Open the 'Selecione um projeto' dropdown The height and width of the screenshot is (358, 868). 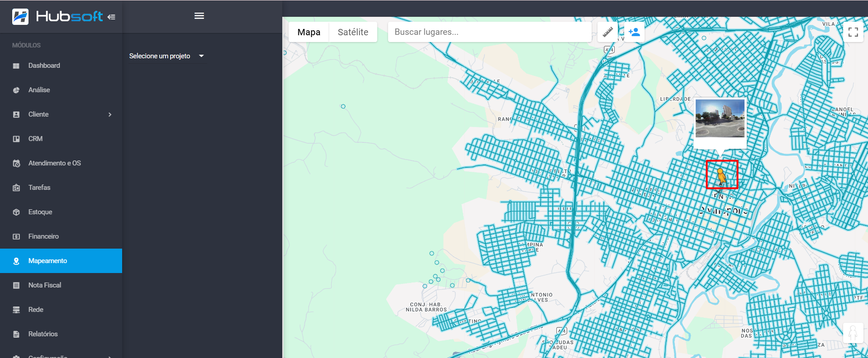coord(167,56)
